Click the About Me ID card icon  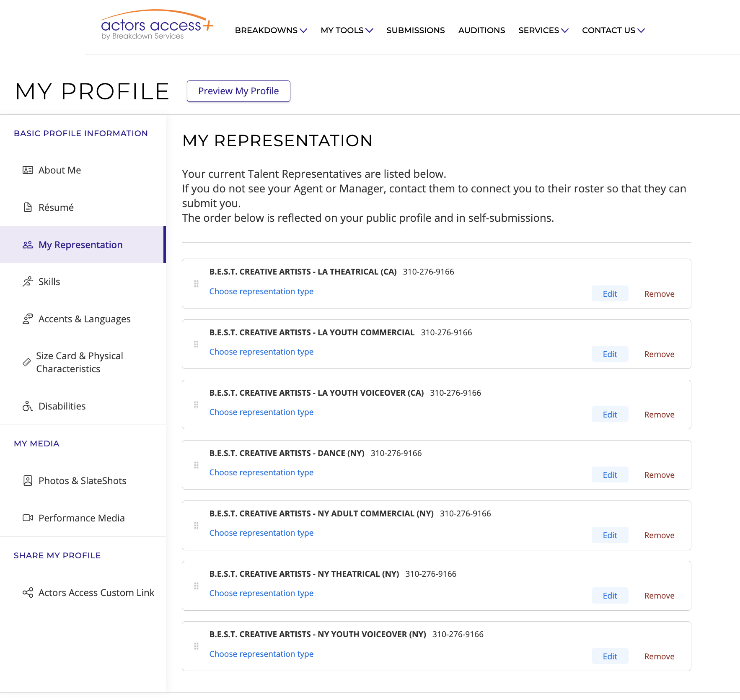[x=28, y=170]
